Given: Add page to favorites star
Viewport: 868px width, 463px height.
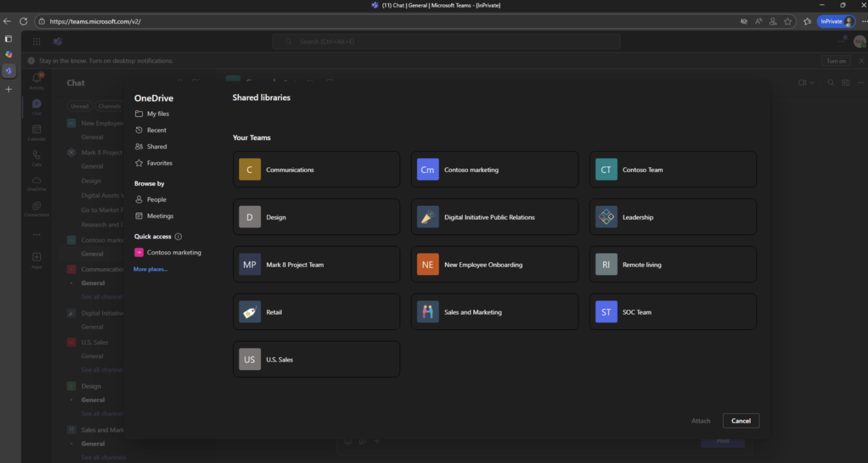Looking at the screenshot, I should pos(787,21).
